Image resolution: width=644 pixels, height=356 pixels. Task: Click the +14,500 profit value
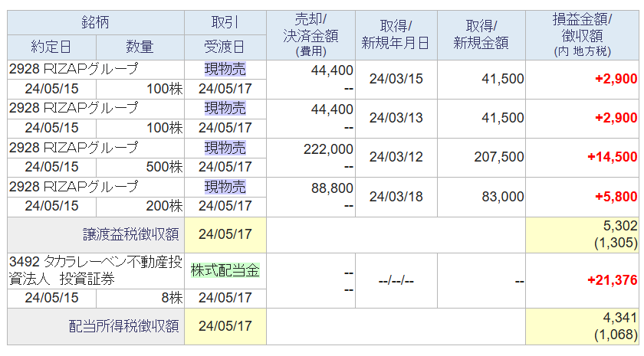[x=612, y=157]
